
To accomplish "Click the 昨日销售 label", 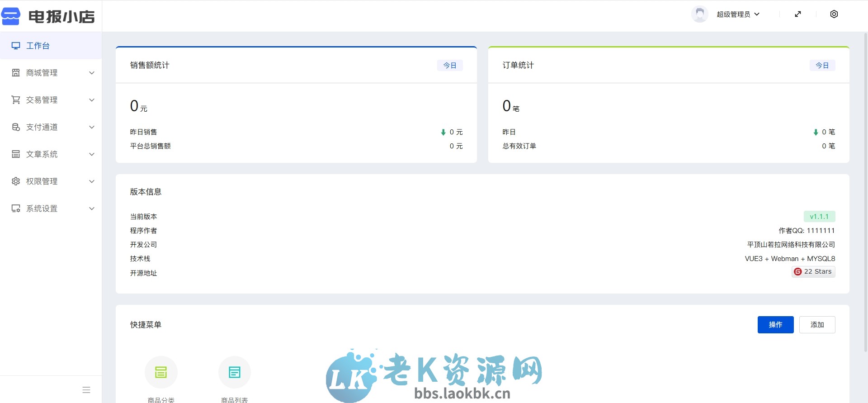I will point(144,132).
